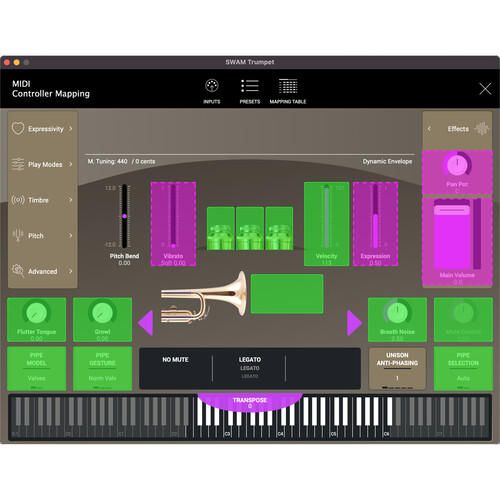Click the left purple instrument arrow
This screenshot has width=500, height=500.
coord(146,323)
